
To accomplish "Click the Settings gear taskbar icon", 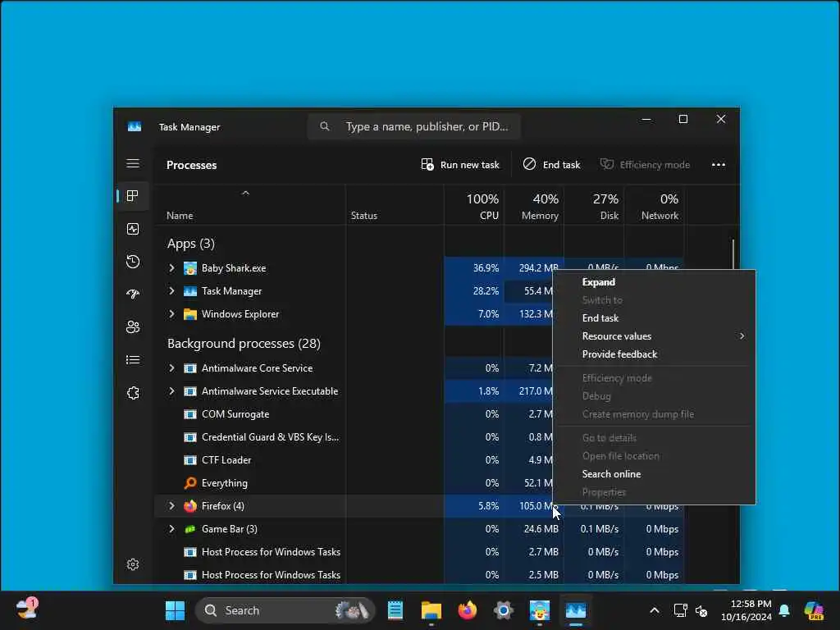I will point(504,610).
